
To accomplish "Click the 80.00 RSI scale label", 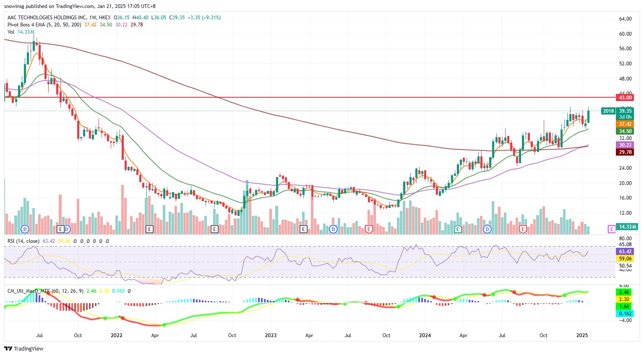I will pos(625,239).
